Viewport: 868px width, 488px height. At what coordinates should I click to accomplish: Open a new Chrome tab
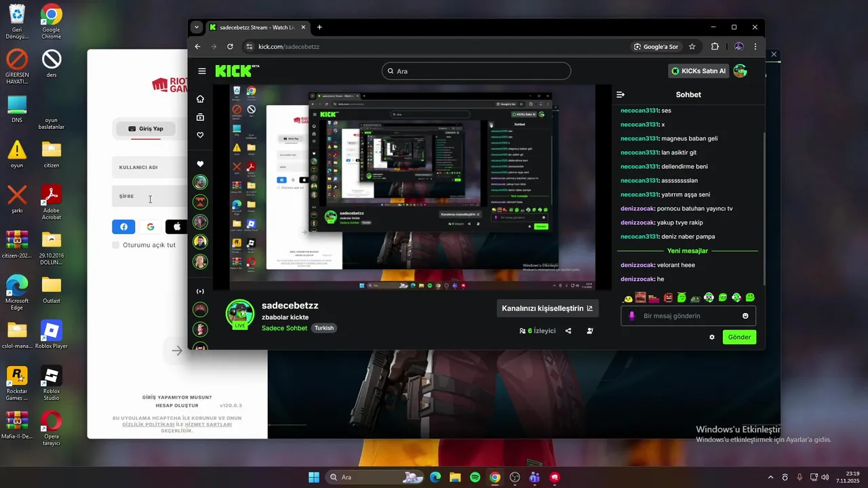pos(319,27)
